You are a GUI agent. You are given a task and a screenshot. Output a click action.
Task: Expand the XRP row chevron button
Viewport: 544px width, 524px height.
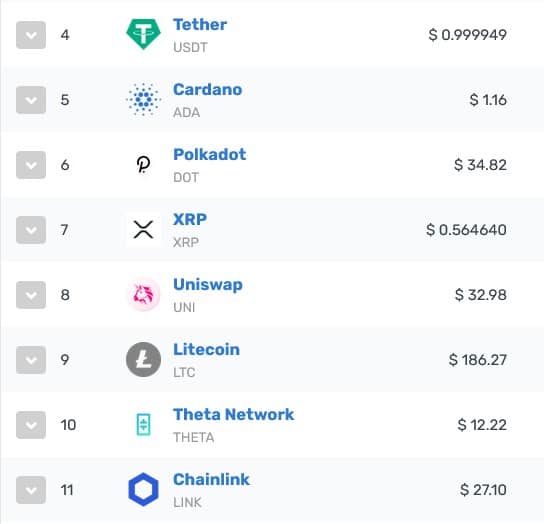[31, 230]
